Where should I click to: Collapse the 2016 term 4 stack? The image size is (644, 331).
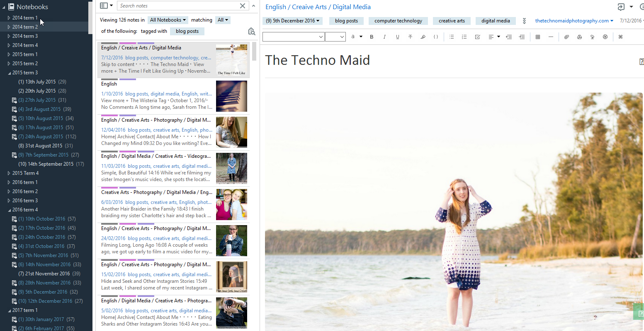pos(9,210)
